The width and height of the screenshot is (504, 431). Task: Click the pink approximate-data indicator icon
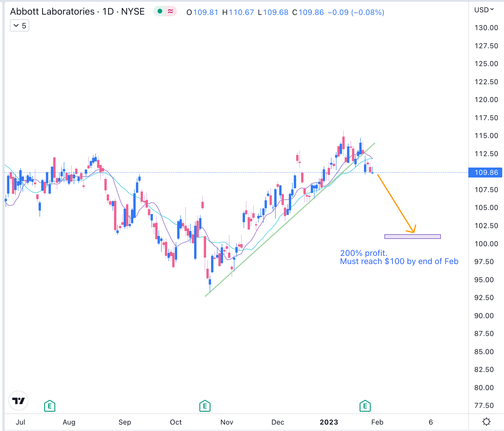pos(170,11)
